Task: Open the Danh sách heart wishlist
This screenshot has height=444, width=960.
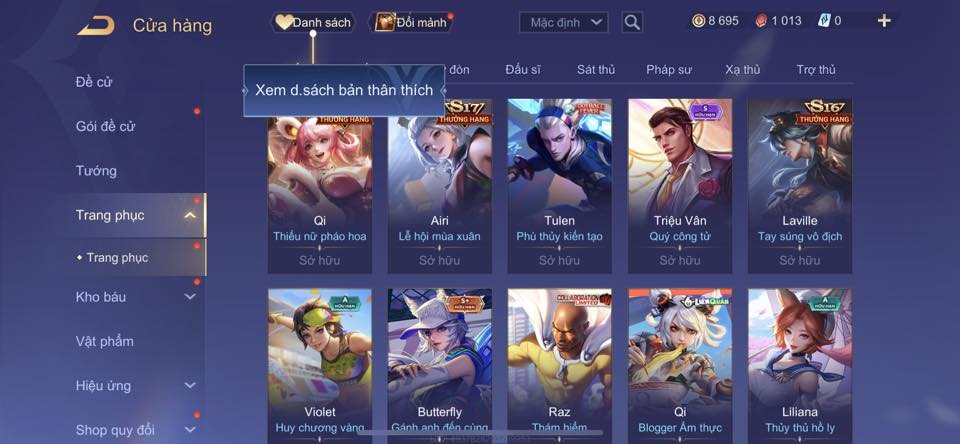Action: tap(313, 23)
